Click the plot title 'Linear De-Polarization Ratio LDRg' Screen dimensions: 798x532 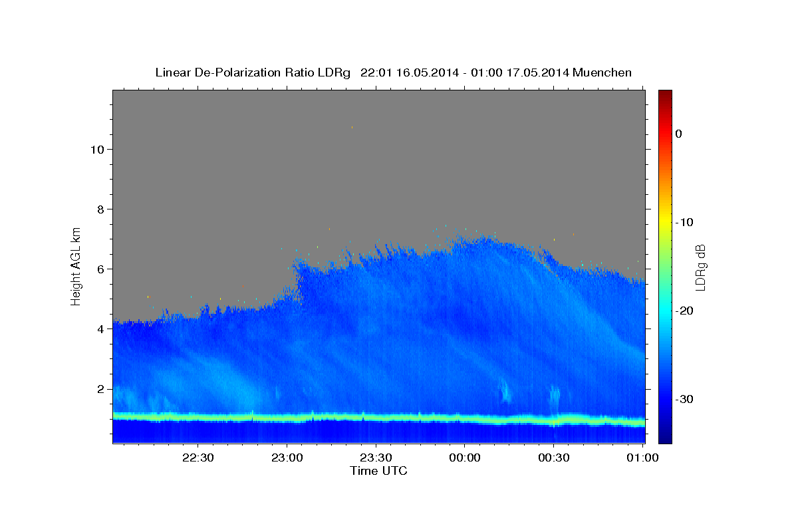pyautogui.click(x=253, y=72)
